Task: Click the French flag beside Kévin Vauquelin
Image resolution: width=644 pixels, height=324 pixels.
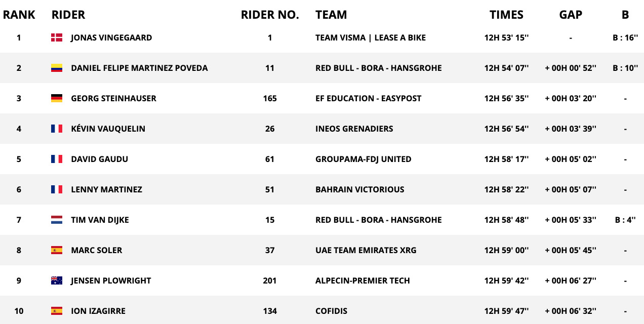Action: click(57, 129)
